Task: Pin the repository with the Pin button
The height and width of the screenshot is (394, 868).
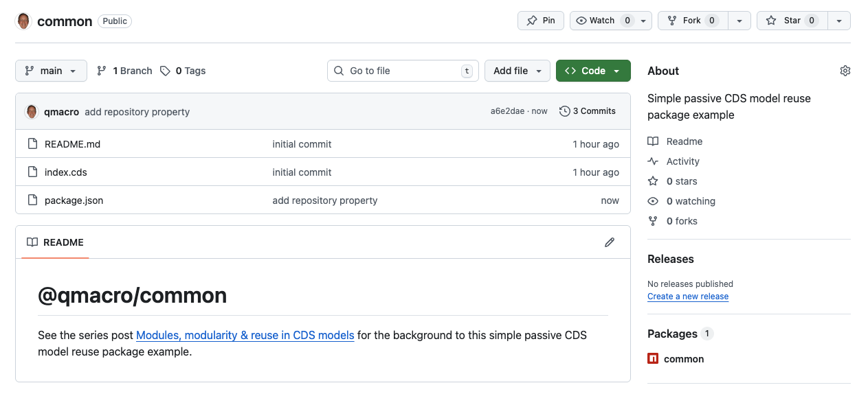Action: click(541, 21)
